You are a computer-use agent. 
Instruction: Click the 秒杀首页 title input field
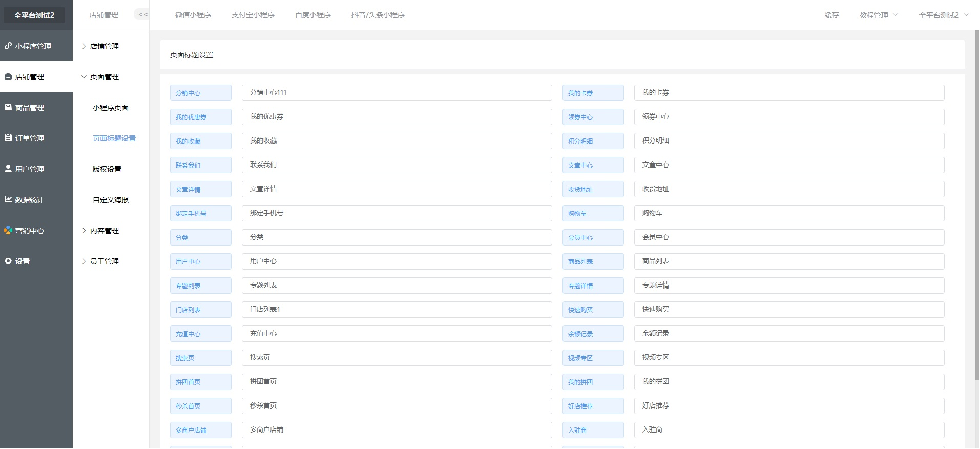point(397,406)
